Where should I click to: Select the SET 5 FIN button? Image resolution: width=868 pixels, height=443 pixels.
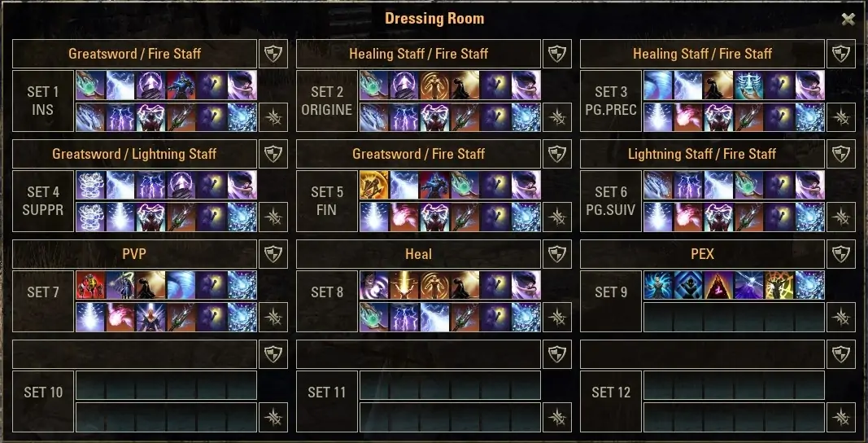(327, 200)
